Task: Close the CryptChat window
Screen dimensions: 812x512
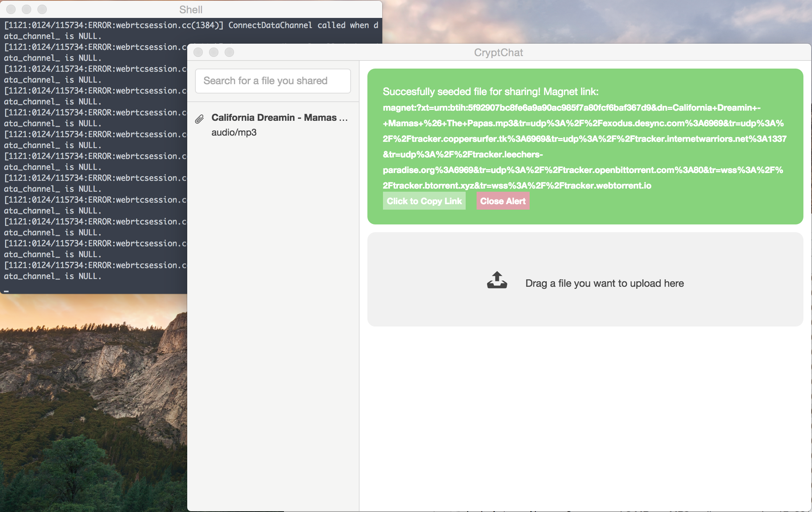Action: tap(198, 52)
